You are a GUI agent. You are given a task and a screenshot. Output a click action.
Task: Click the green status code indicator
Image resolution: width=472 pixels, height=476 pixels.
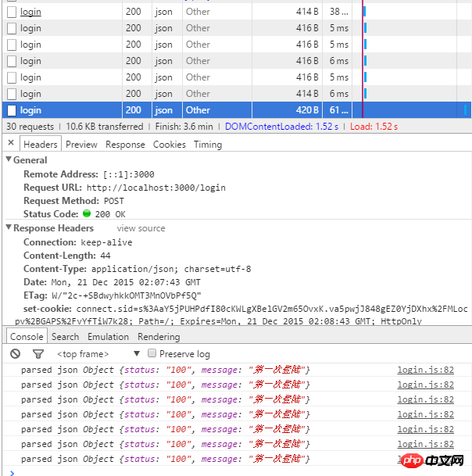pyautogui.click(x=87, y=213)
